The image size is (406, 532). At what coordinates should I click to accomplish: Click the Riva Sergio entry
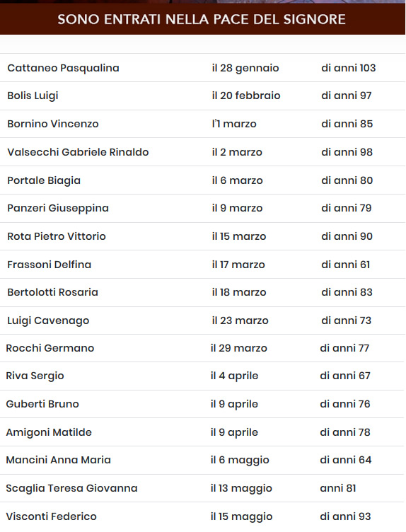(x=35, y=376)
